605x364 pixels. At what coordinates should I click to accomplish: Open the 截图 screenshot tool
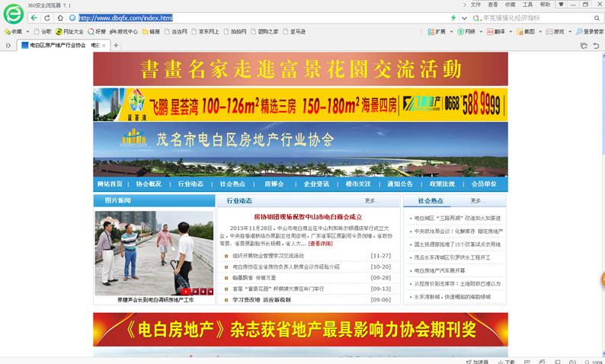click(x=526, y=32)
